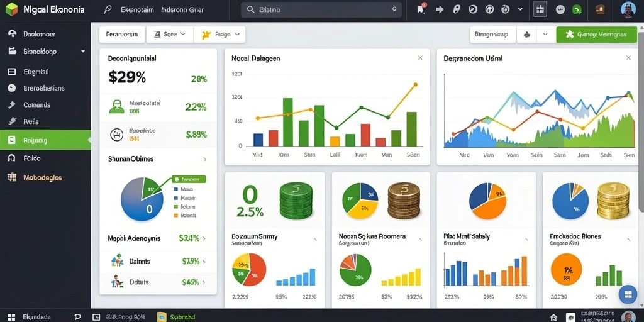Click the forward arrow icon in top bar
644x322 pixels.
coord(440,9)
